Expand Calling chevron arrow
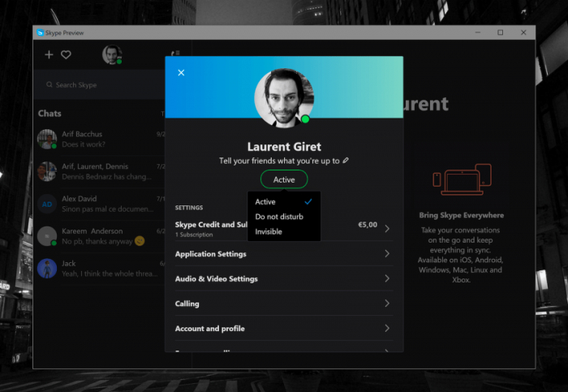 tap(387, 304)
